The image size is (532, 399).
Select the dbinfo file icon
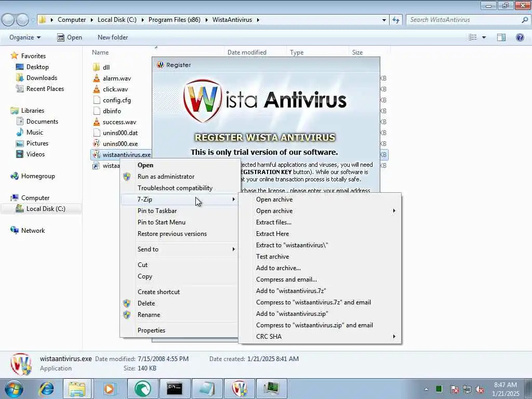[96, 111]
